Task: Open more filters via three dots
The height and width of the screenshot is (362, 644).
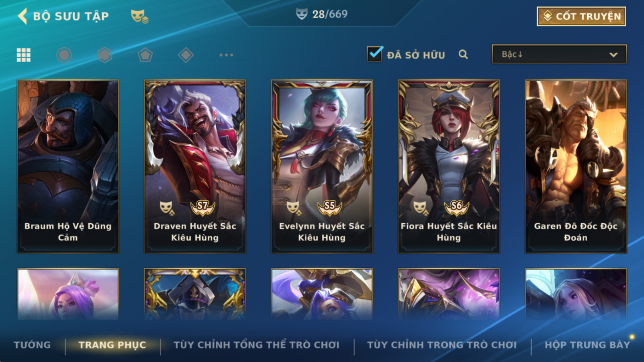Action: pyautogui.click(x=226, y=55)
